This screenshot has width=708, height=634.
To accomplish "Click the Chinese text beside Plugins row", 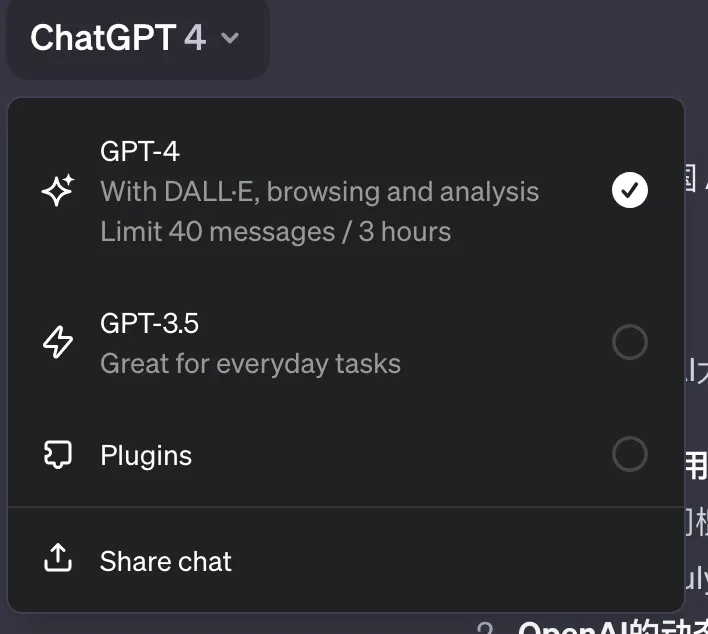I will tap(696, 466).
